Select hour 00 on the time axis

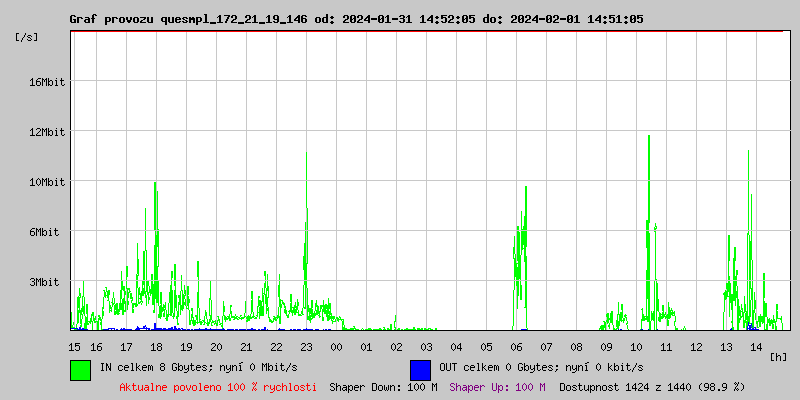(336, 347)
